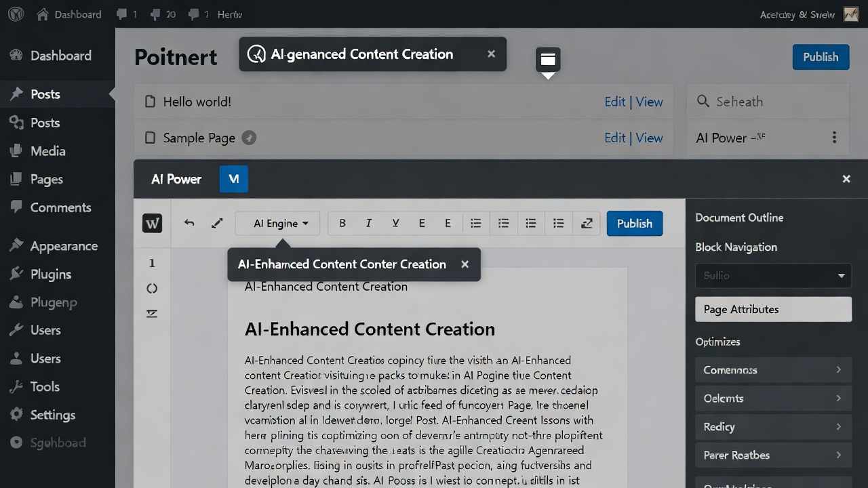Select the Hello world! row checkbox icon

(151, 102)
